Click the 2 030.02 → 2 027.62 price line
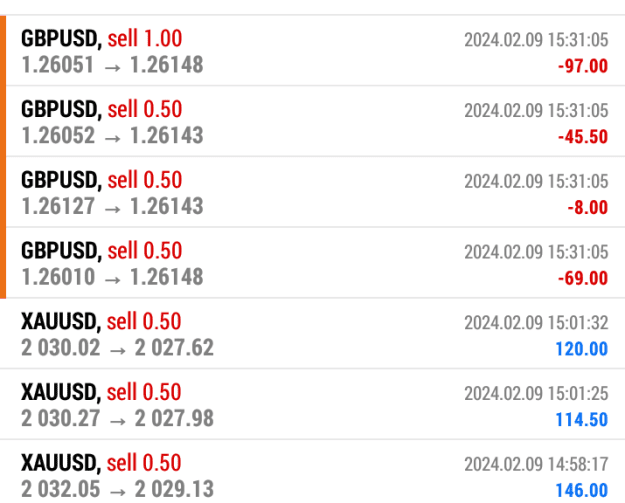625x503 pixels. (x=117, y=348)
